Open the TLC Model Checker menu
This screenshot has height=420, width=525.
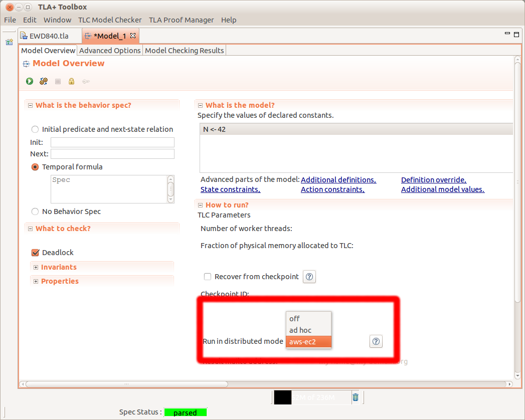[110, 20]
